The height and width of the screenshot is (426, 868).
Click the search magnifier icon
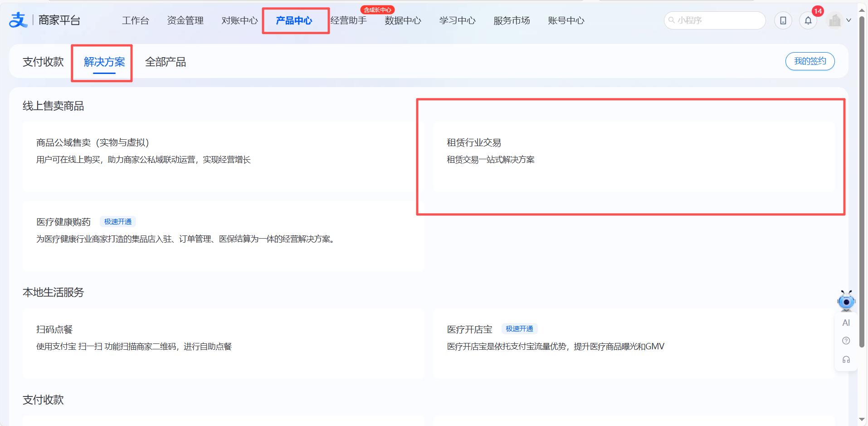672,20
